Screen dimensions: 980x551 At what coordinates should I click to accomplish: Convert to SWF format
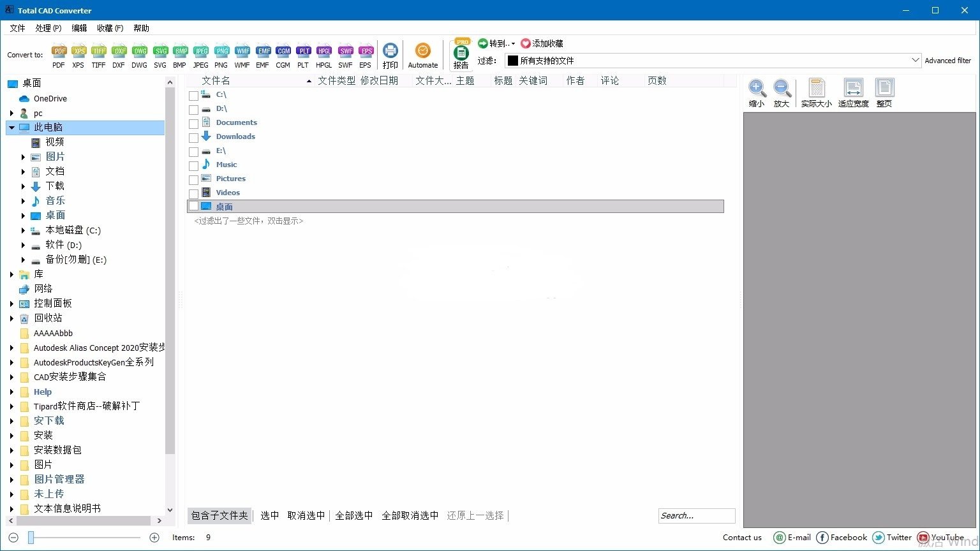tap(345, 55)
